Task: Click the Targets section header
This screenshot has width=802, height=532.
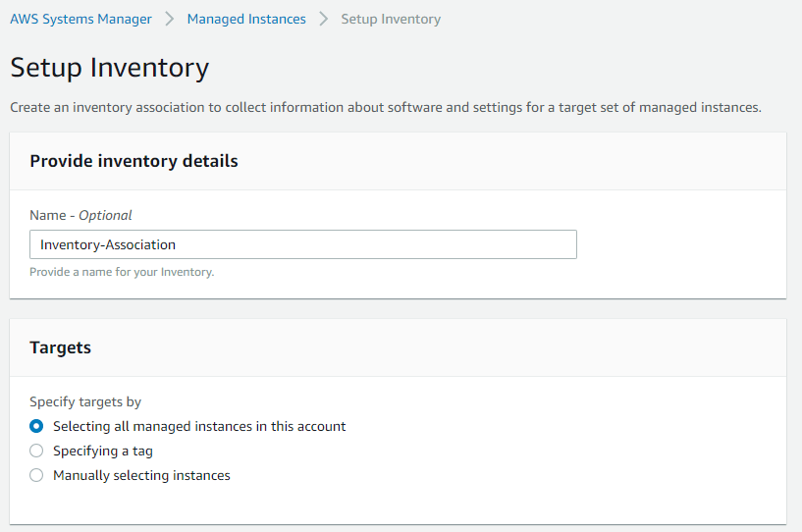Action: coord(60,347)
